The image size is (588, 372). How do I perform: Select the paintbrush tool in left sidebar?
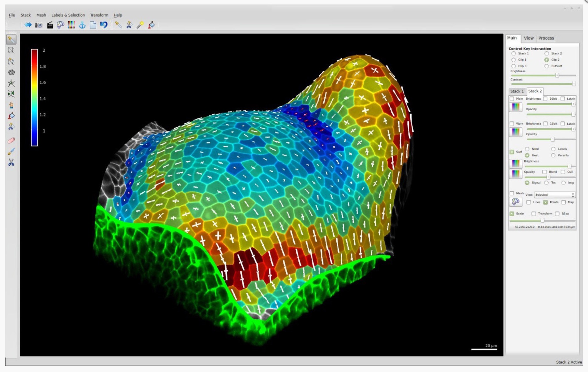coord(11,151)
